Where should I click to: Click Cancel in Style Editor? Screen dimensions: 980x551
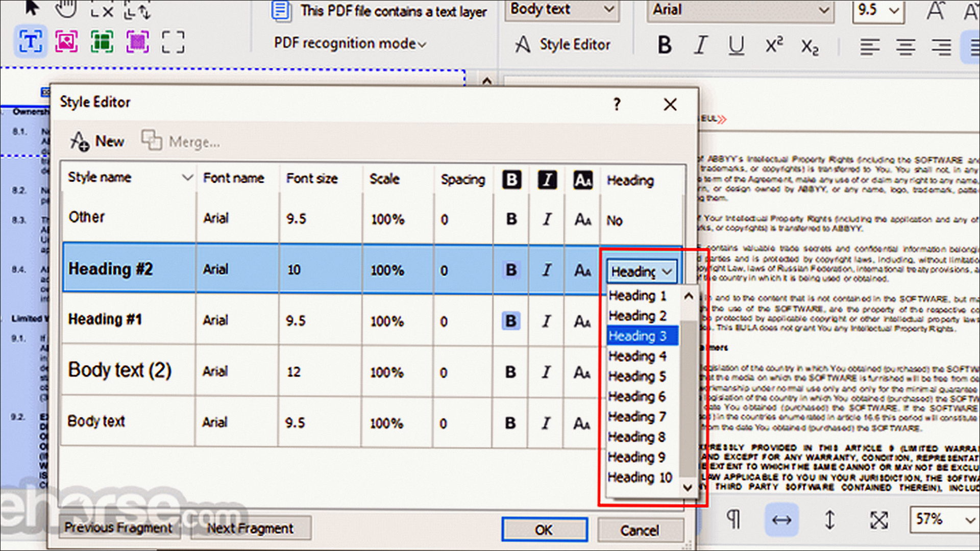[x=640, y=530]
